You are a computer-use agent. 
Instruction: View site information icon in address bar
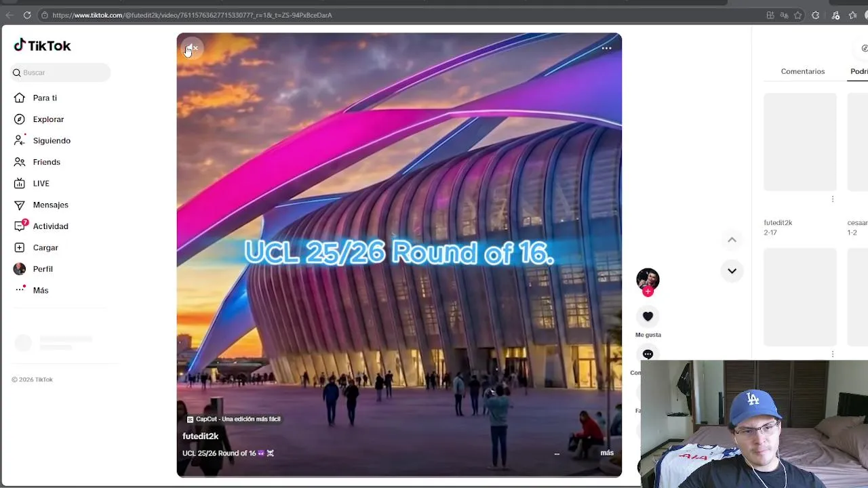tap(44, 15)
